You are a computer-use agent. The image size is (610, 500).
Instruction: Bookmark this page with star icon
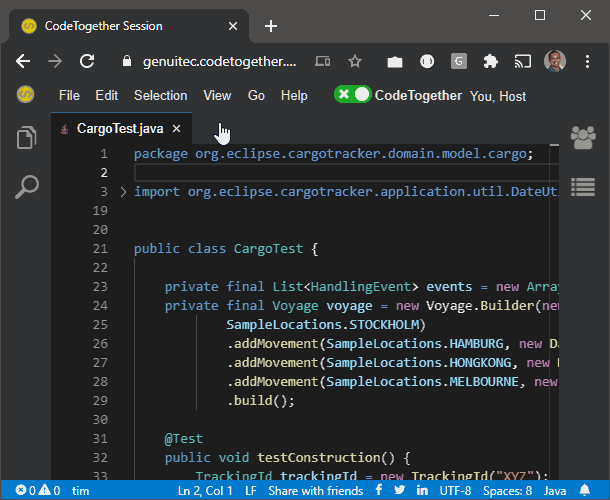click(355, 61)
